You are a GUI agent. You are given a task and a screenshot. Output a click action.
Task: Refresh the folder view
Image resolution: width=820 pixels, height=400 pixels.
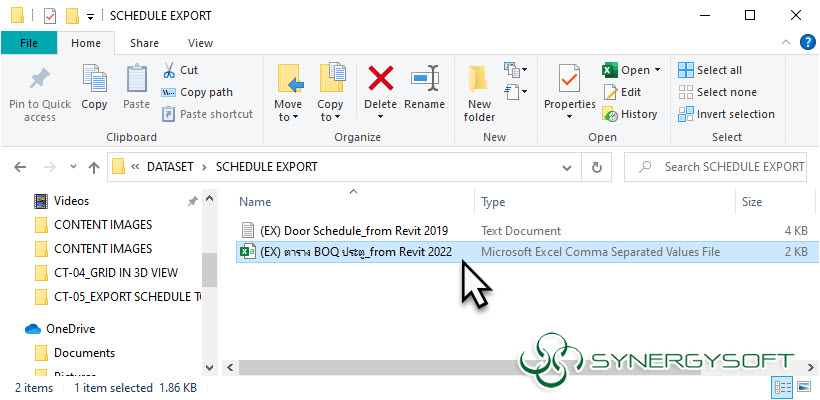(x=597, y=168)
